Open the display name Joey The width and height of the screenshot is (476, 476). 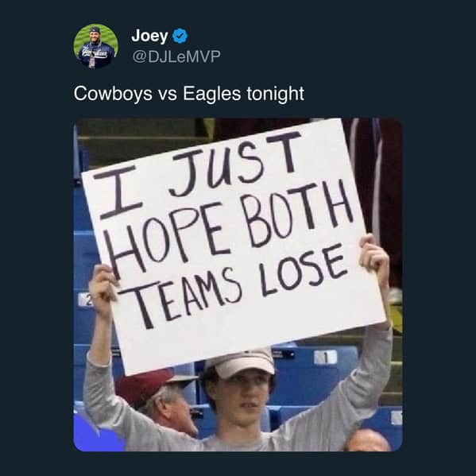(x=149, y=36)
